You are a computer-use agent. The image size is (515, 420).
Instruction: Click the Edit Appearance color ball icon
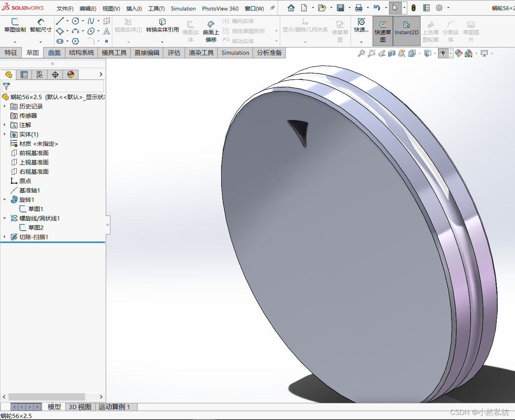pyautogui.click(x=459, y=53)
